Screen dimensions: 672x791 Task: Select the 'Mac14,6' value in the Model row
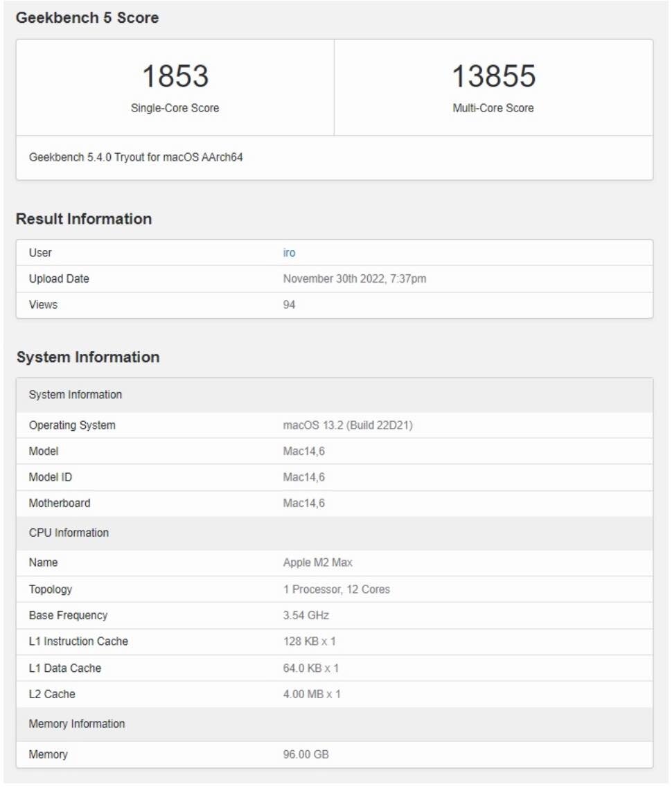304,452
